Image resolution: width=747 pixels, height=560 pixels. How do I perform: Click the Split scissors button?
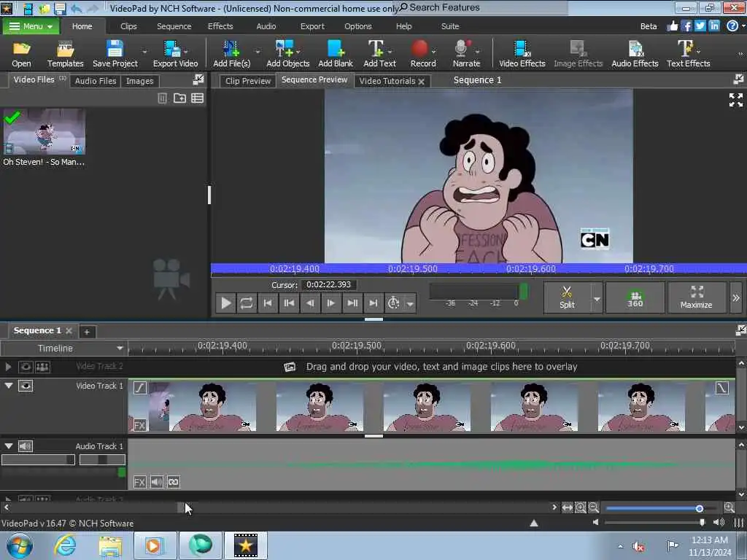pyautogui.click(x=567, y=297)
